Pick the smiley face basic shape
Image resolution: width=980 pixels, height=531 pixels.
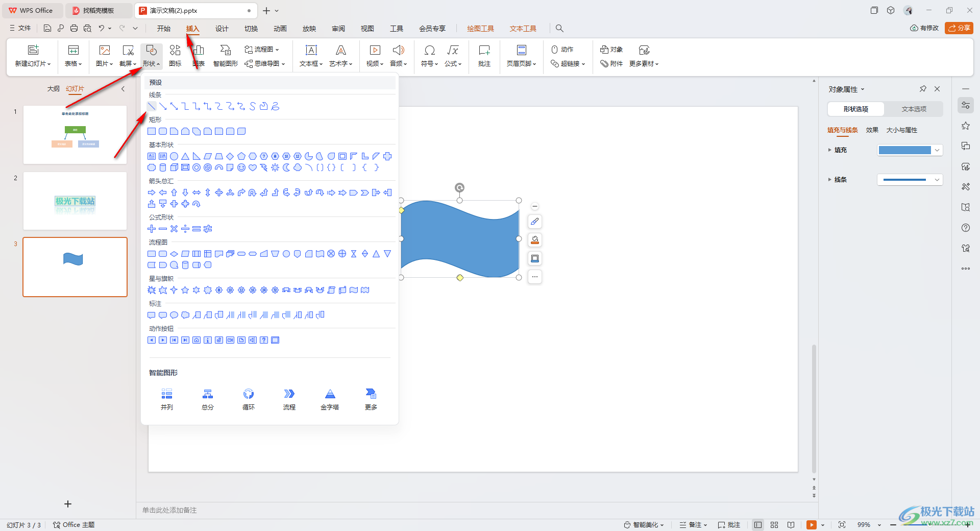[x=241, y=167]
